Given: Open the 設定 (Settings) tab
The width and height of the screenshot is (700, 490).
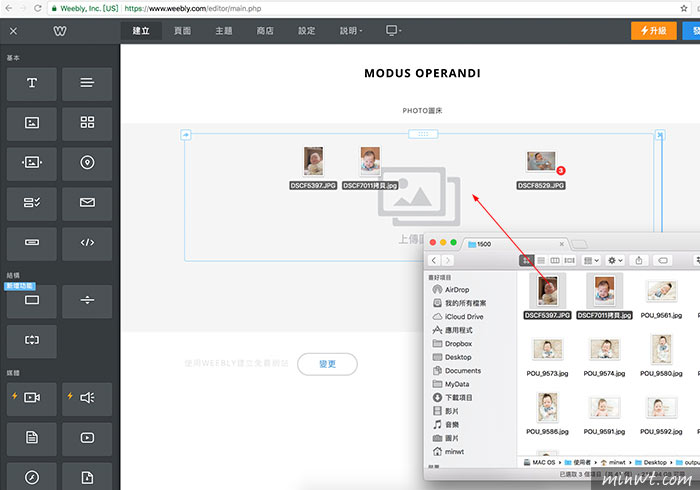Looking at the screenshot, I should point(307,31).
